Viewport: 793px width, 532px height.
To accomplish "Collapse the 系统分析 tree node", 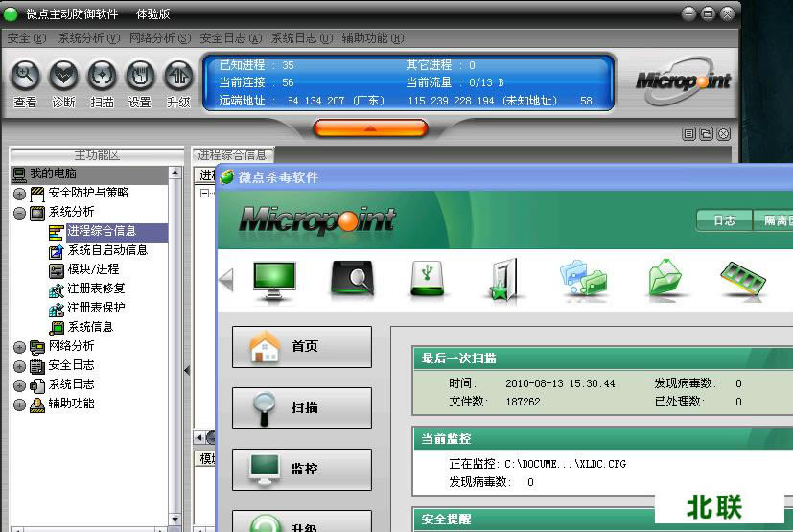I will (x=19, y=212).
